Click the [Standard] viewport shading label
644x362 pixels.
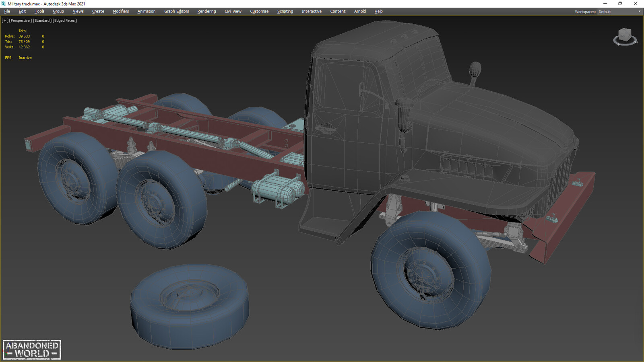(42, 21)
